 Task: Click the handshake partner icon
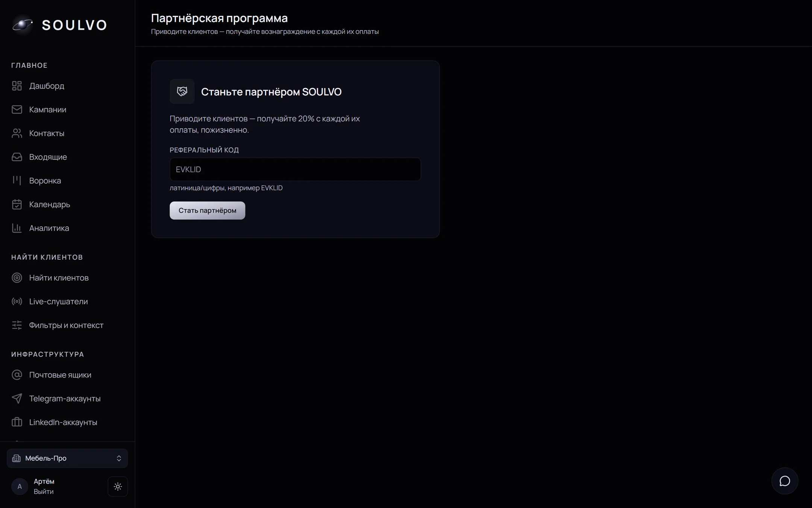(x=182, y=91)
